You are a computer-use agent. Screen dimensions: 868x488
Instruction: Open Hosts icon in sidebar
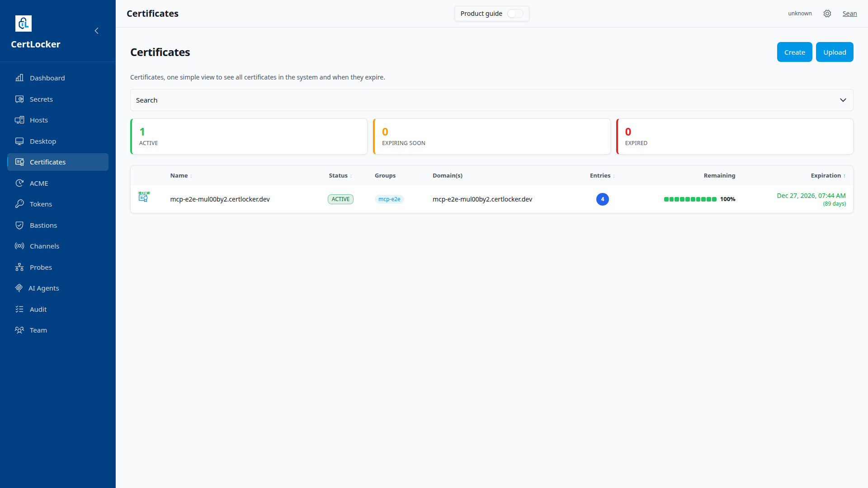click(x=19, y=120)
